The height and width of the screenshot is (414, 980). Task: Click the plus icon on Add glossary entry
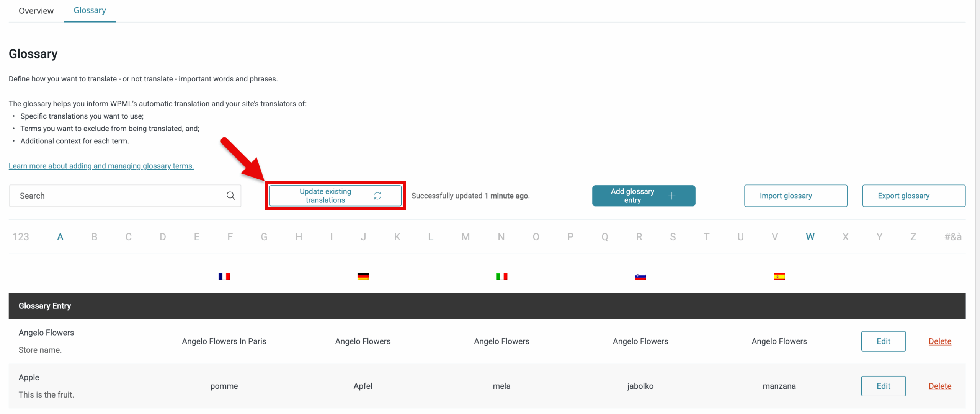click(x=672, y=196)
